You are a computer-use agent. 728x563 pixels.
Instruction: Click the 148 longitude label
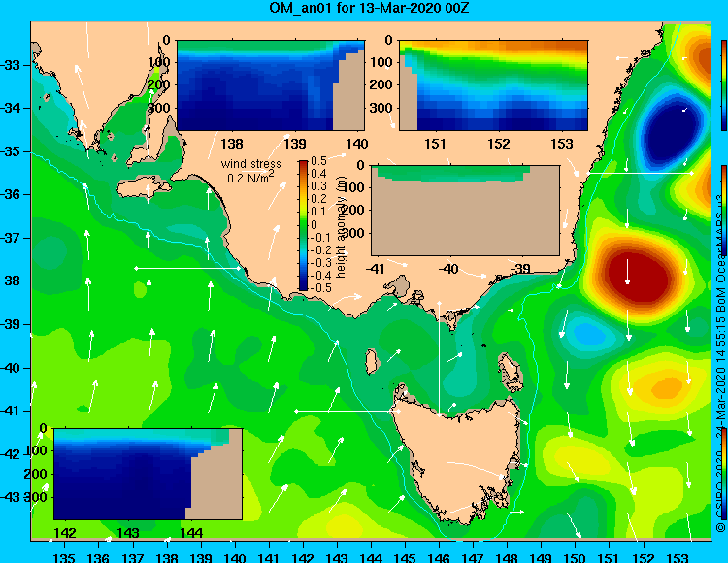tap(507, 557)
